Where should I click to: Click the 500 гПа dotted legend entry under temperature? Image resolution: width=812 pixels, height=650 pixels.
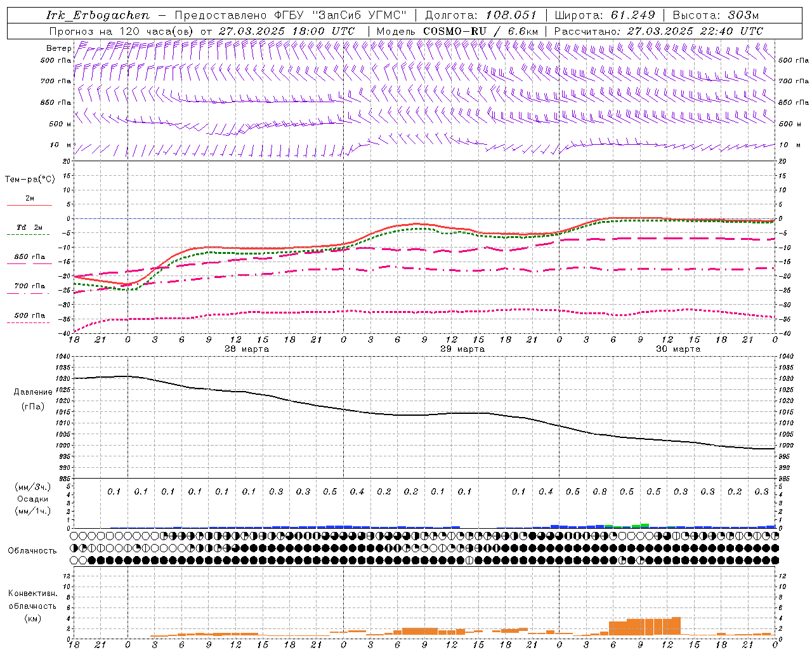30,315
